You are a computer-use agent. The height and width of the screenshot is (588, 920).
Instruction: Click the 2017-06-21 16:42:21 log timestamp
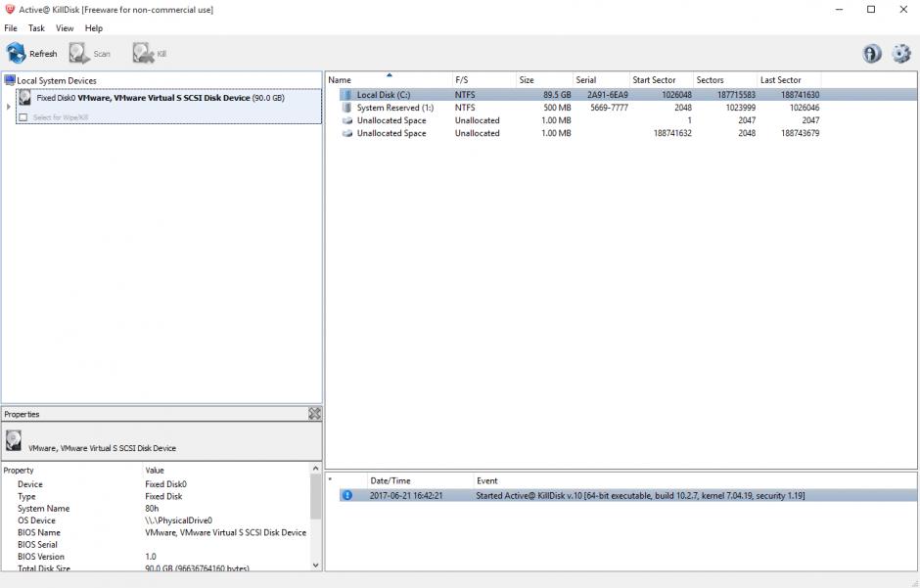pos(406,495)
